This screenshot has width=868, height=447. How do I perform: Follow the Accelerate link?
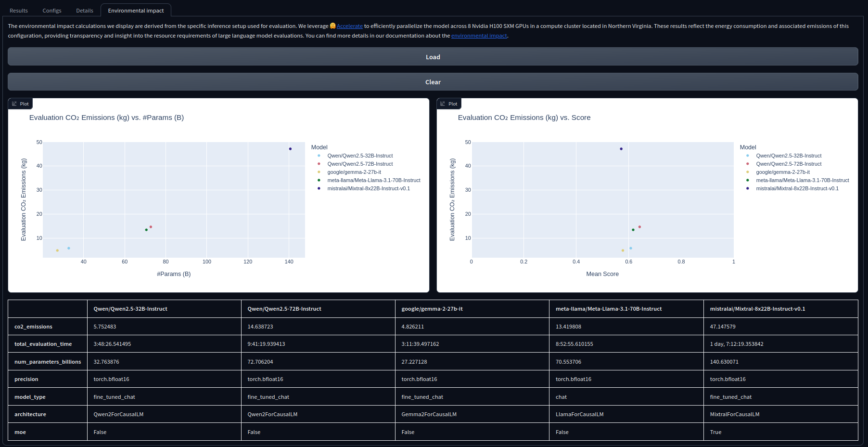click(349, 26)
